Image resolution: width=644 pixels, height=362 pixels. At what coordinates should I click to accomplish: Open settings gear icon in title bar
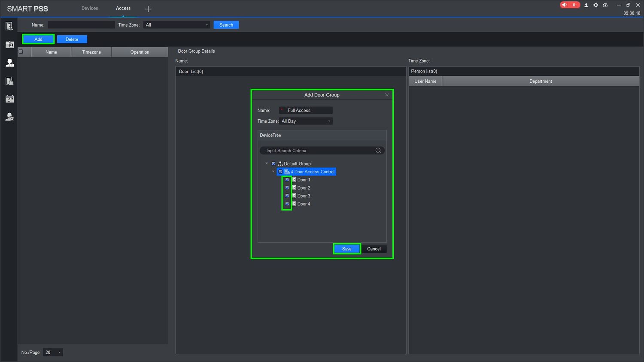coord(595,5)
